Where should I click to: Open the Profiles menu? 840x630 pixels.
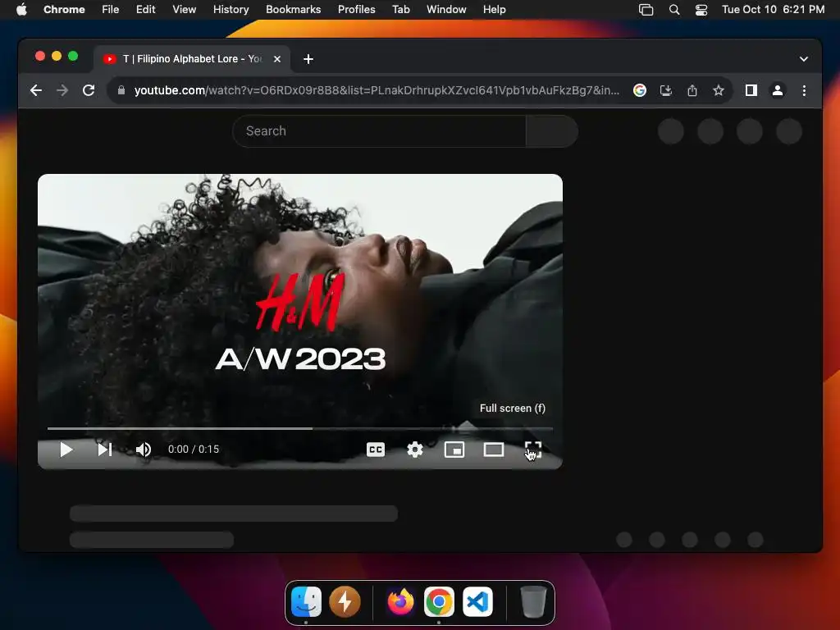pos(356,9)
